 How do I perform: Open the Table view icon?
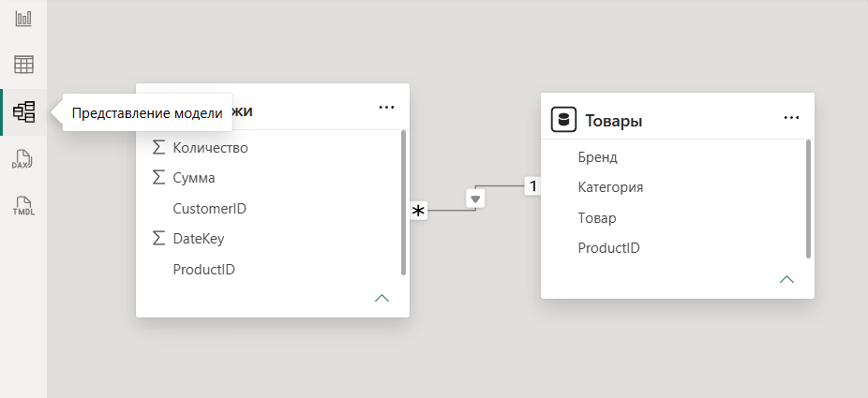click(23, 65)
